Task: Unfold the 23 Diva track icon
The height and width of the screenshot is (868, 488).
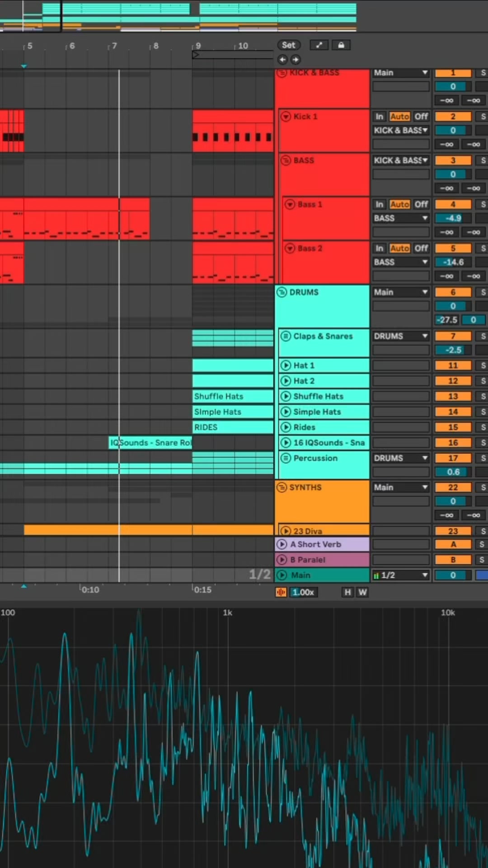Action: click(286, 531)
